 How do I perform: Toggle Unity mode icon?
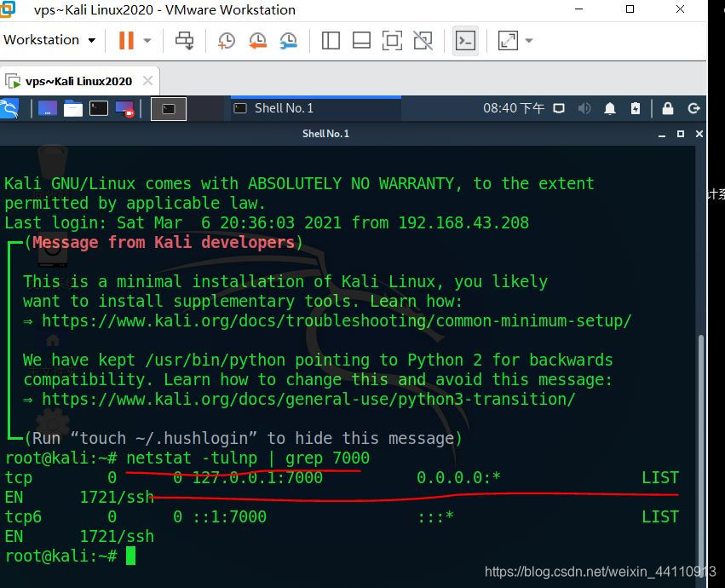click(x=423, y=41)
